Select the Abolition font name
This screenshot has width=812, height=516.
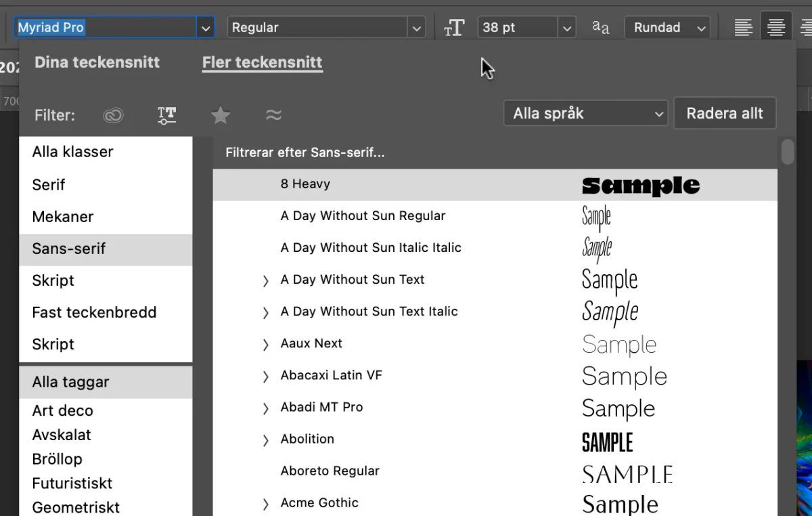pos(308,439)
